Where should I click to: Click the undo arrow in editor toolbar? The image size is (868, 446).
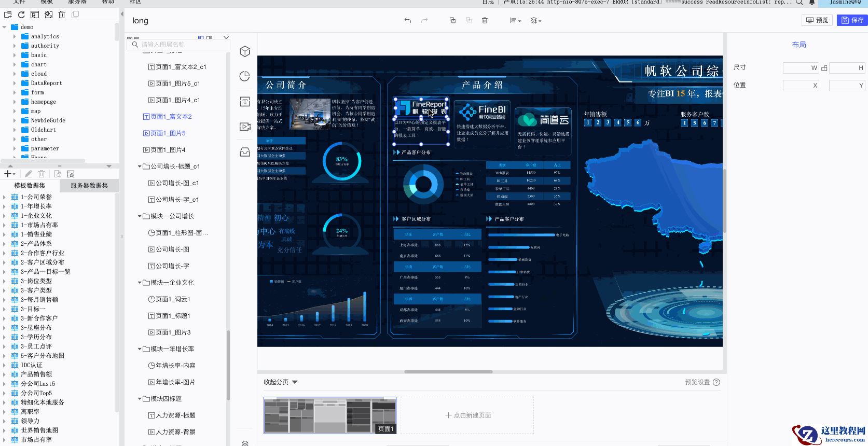(x=408, y=20)
